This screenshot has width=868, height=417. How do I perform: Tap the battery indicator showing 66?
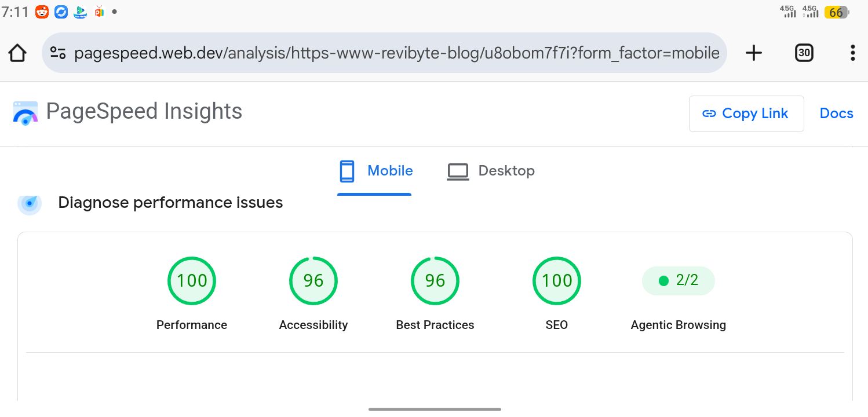click(x=837, y=12)
